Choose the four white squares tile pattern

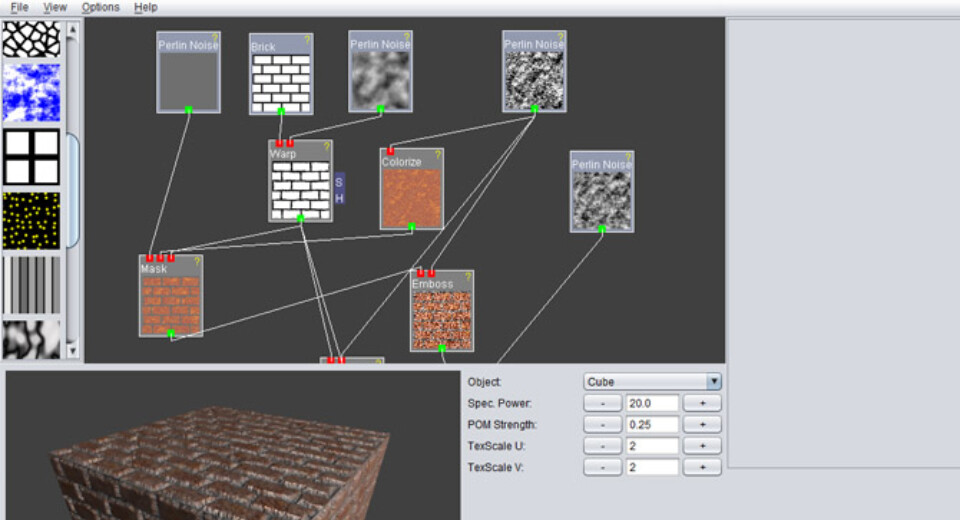[31, 157]
